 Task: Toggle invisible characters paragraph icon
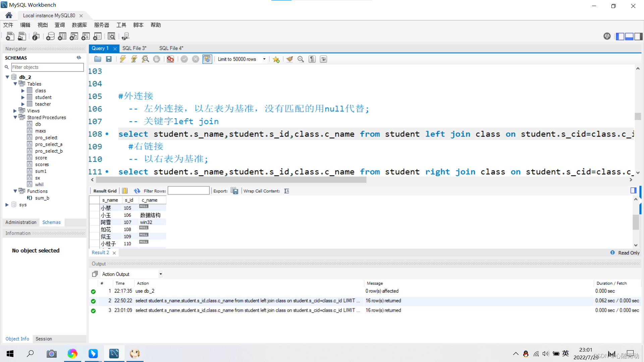click(x=312, y=59)
